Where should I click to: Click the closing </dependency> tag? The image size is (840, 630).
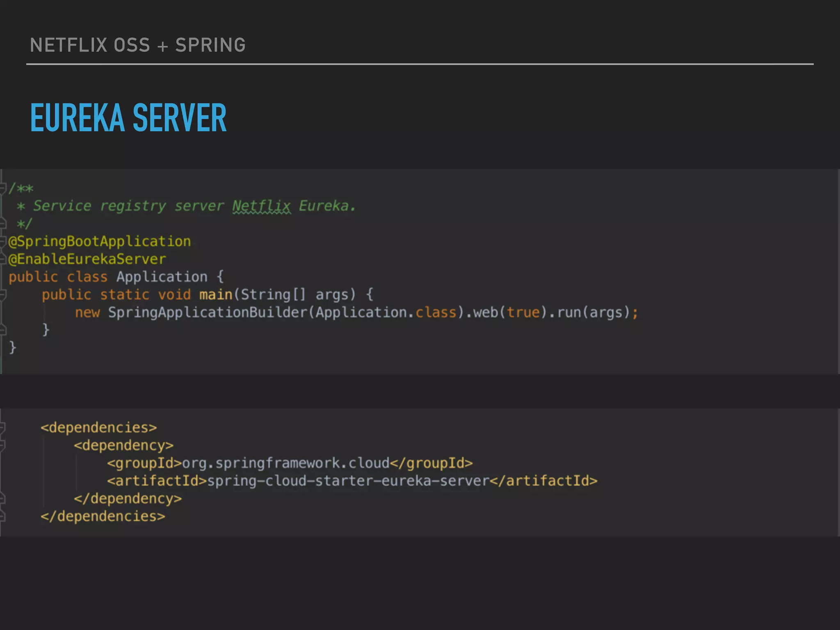coord(128,499)
